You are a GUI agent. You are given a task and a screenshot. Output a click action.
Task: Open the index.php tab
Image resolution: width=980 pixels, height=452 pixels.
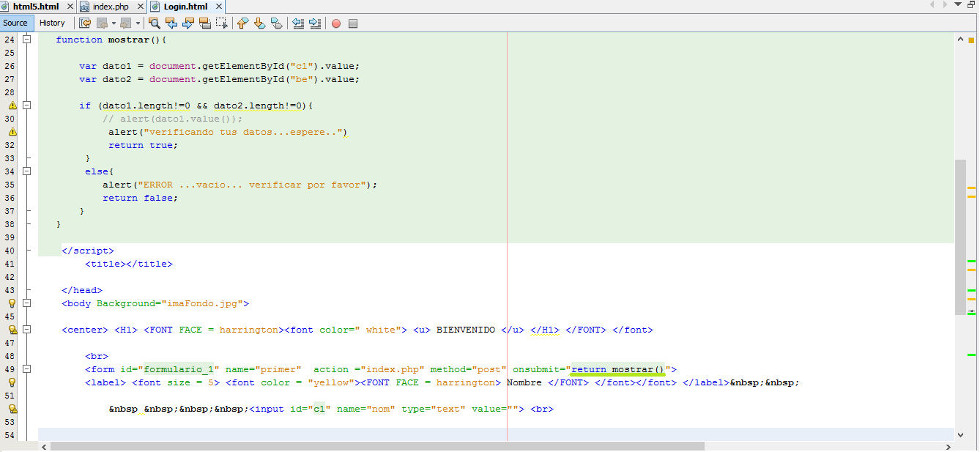pos(111,7)
